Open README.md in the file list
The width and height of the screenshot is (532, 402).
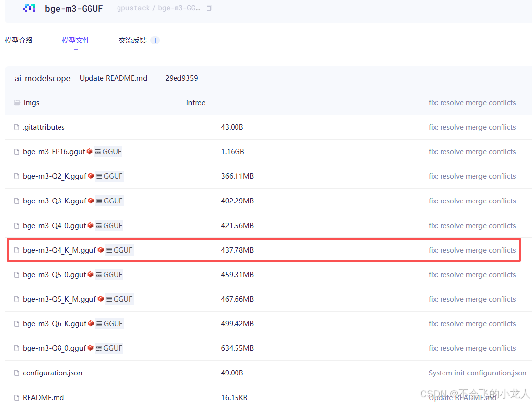coord(43,398)
